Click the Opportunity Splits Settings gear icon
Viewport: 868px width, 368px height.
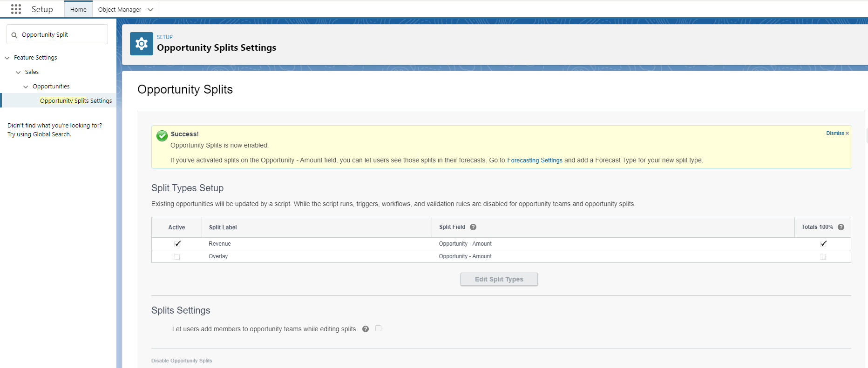142,44
